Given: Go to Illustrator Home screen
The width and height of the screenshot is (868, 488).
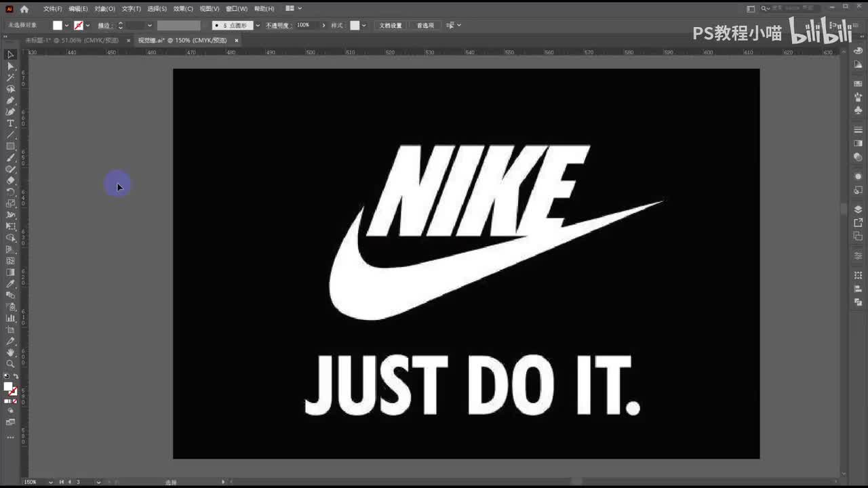Looking at the screenshot, I should coord(24,9).
